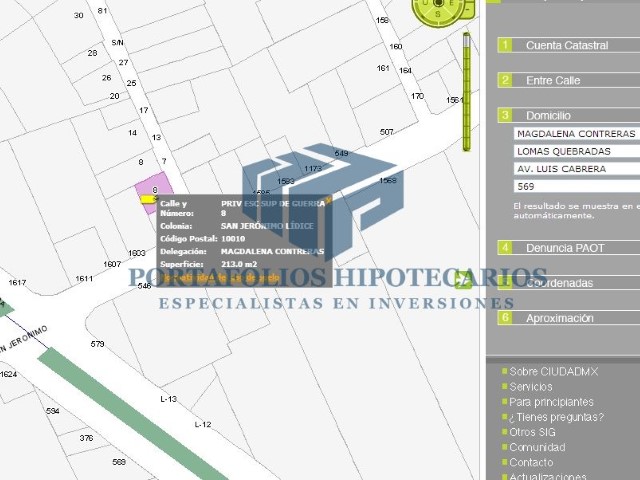The image size is (640, 480).
Task: Click parcel label 594 on the map
Action: click(x=53, y=411)
